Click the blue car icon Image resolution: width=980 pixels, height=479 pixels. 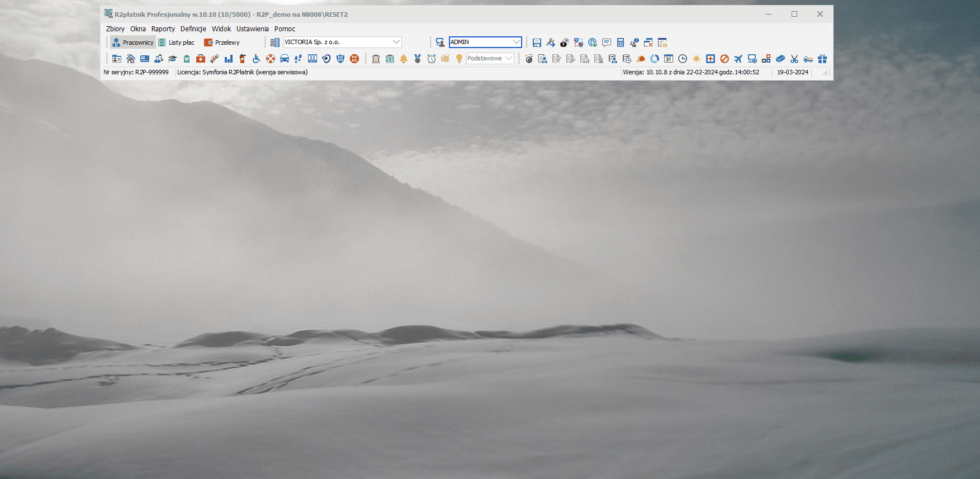285,59
